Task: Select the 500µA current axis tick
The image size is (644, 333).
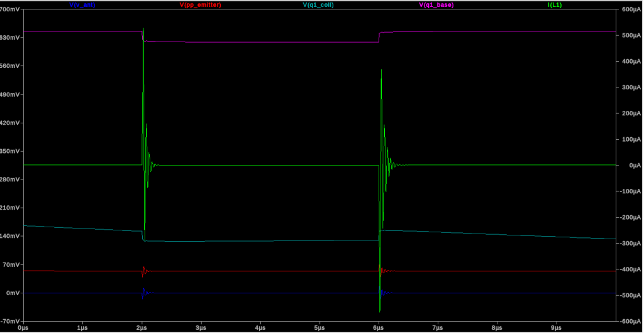Action: point(631,35)
